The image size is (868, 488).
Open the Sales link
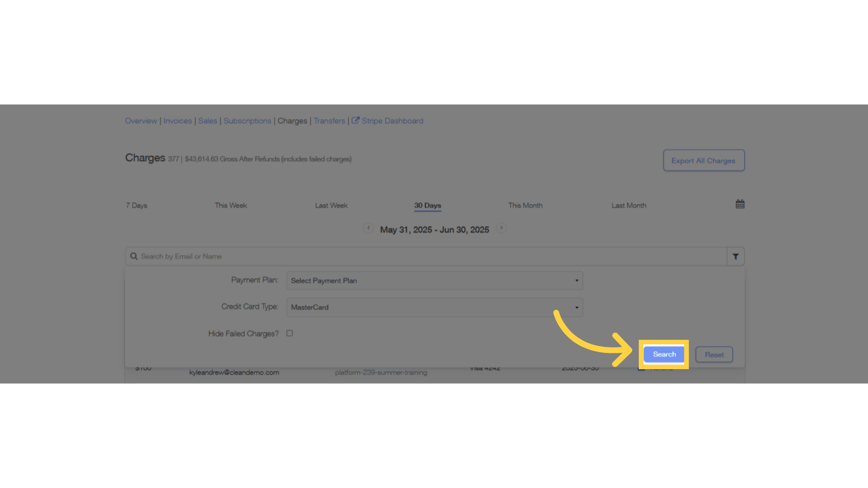208,121
